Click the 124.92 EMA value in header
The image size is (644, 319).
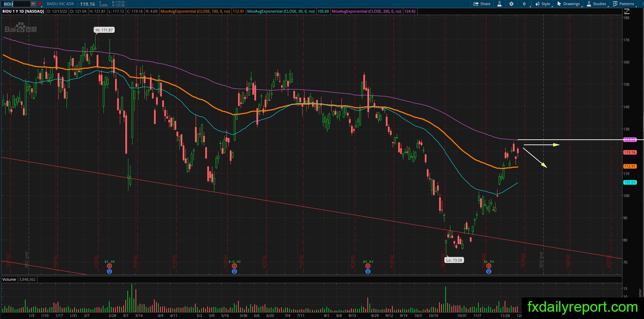tap(410, 11)
